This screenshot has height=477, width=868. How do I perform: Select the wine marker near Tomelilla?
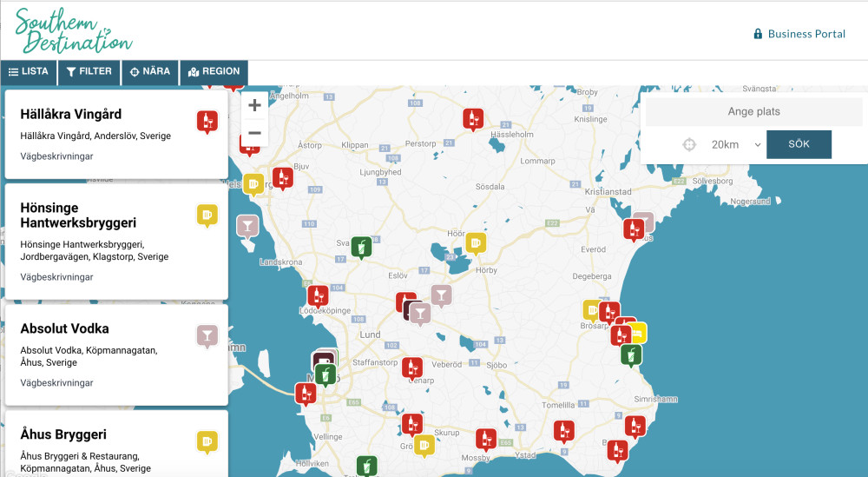tap(565, 430)
